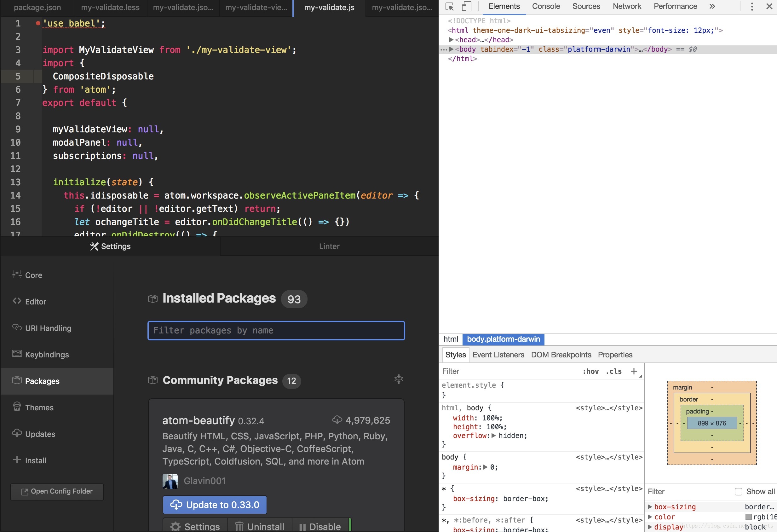This screenshot has width=777, height=532.
Task: Click the Packages box icon in sidebar
Action: point(17,380)
